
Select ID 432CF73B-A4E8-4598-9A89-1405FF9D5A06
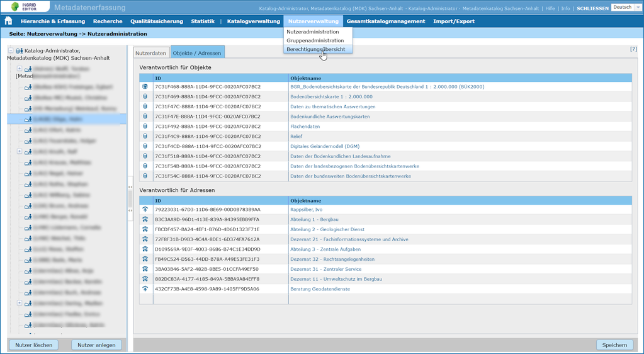point(207,288)
